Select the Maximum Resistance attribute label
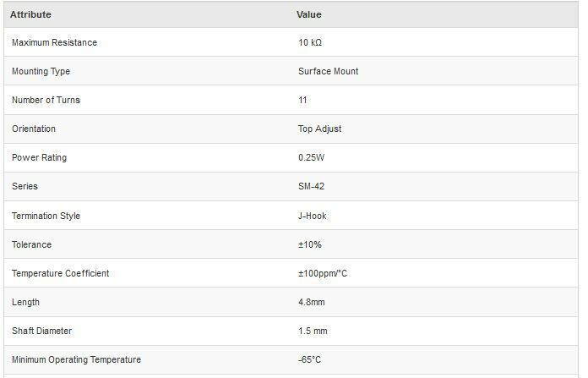 point(54,42)
